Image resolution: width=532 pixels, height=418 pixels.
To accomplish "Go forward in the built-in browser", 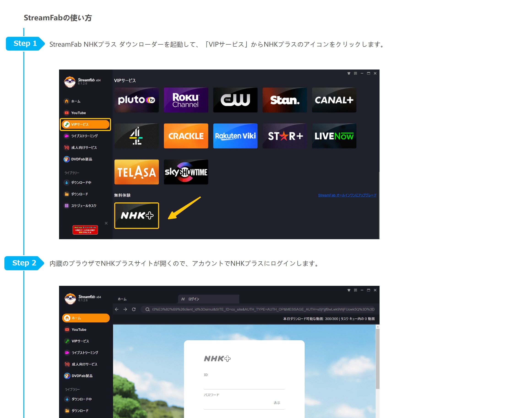I will [125, 309].
